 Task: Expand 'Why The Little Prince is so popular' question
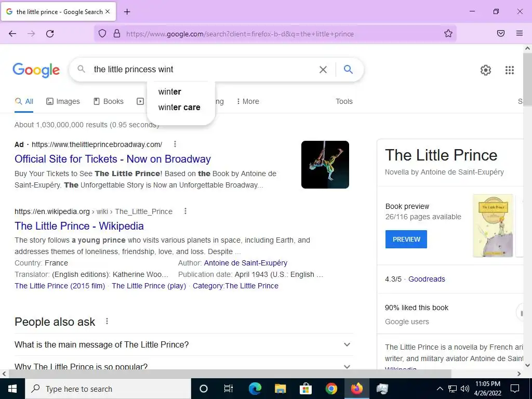(x=183, y=366)
